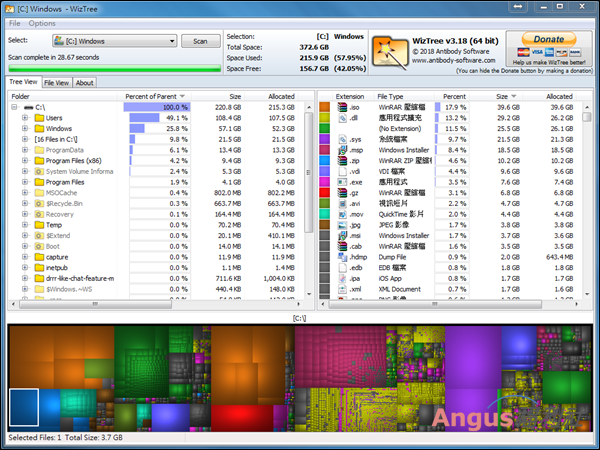The width and height of the screenshot is (600, 450).
Task: Click the .vdi file type row
Action: coord(450,171)
